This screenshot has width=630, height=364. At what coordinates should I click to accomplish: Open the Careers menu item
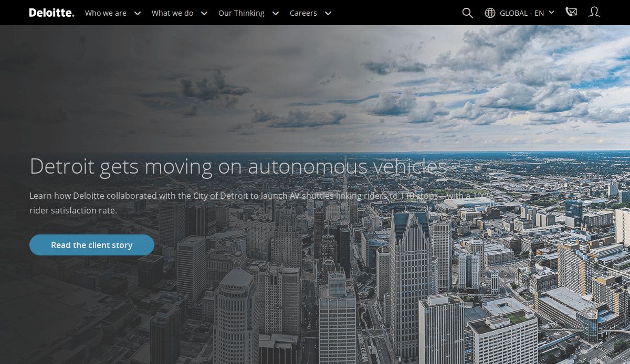pyautogui.click(x=303, y=13)
